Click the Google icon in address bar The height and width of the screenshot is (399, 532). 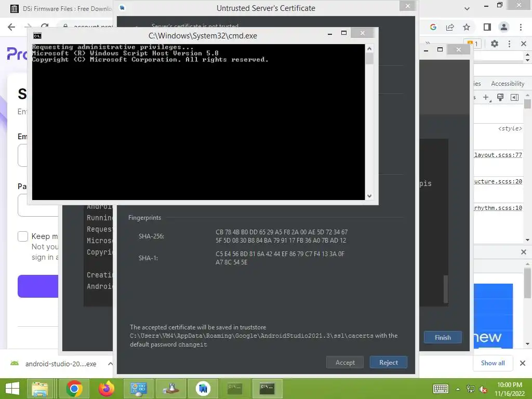(433, 27)
